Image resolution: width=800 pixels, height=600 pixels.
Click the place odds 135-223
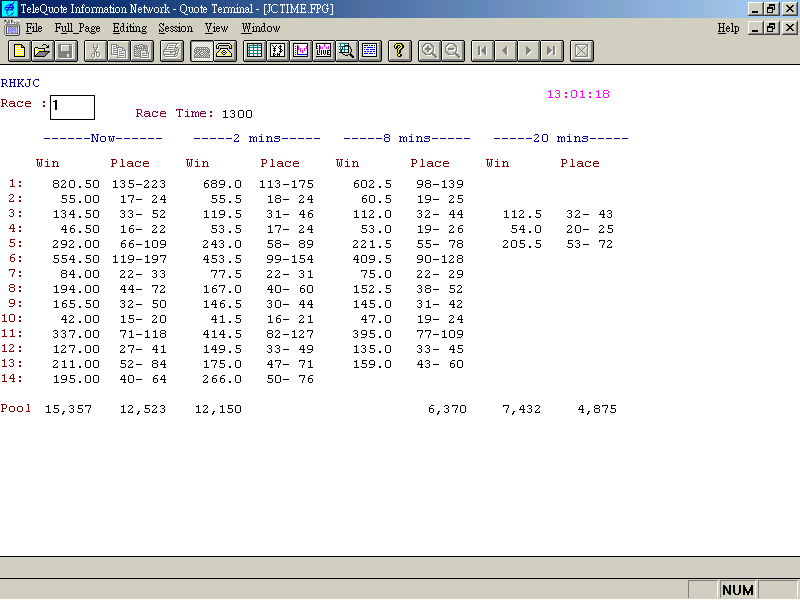[x=139, y=184]
